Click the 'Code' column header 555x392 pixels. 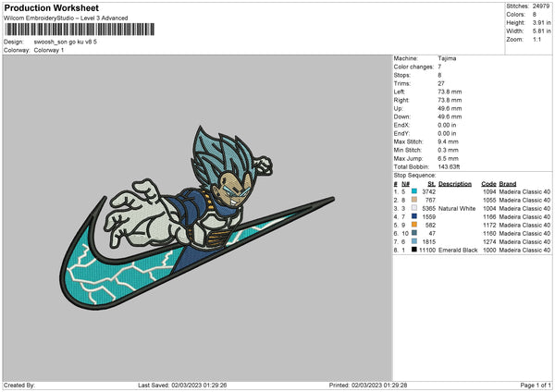tap(488, 184)
